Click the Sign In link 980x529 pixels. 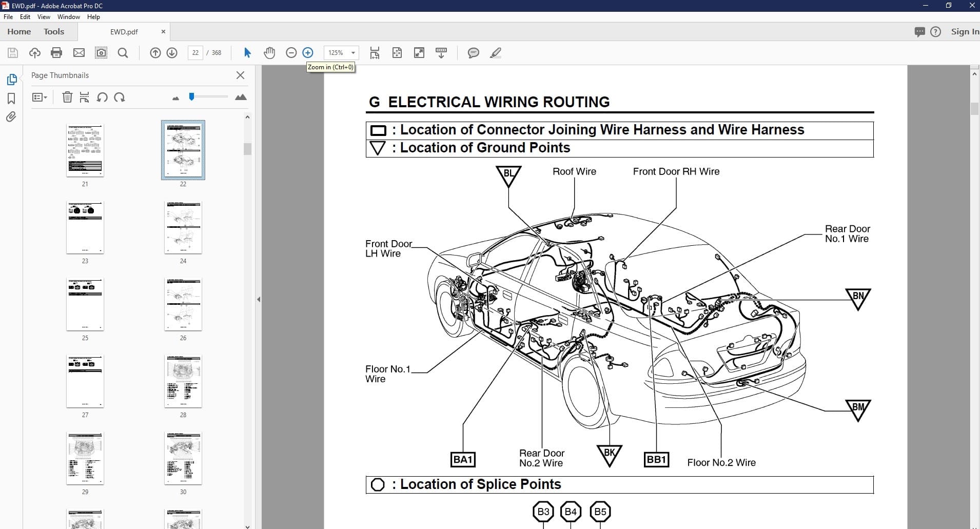click(965, 32)
